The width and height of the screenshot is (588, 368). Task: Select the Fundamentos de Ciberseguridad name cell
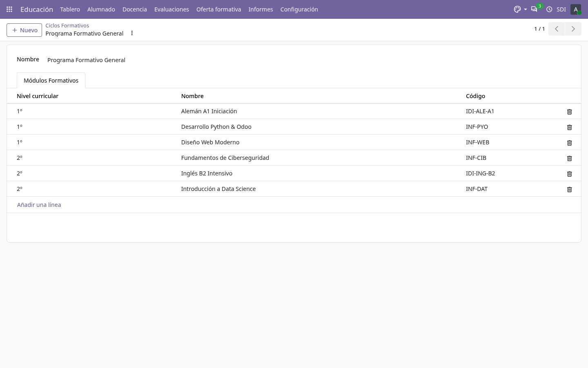point(225,158)
